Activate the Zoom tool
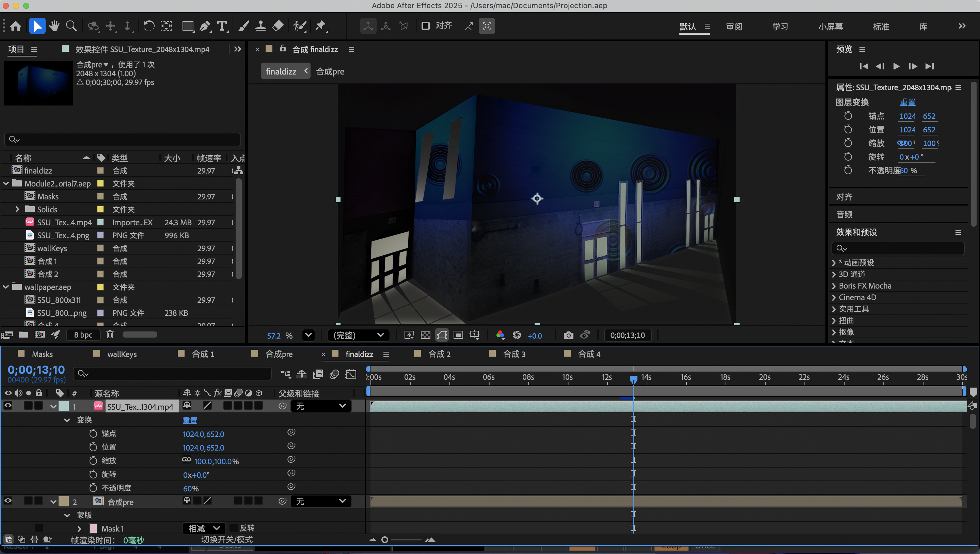 click(x=72, y=26)
